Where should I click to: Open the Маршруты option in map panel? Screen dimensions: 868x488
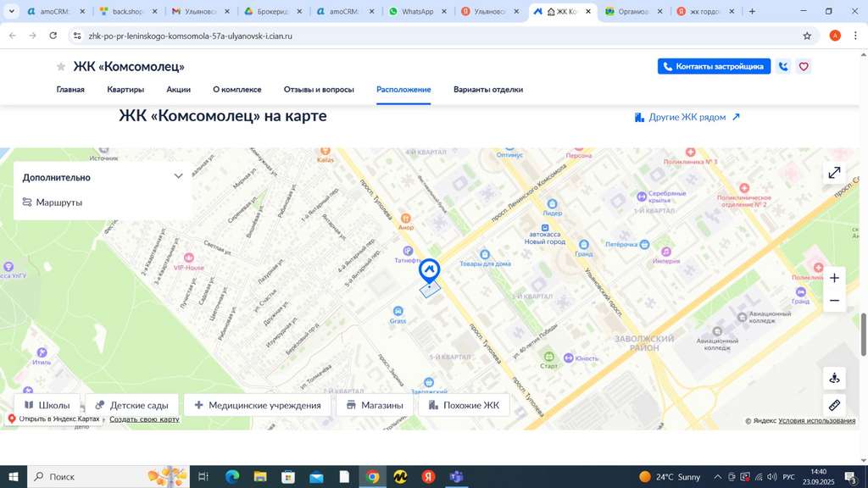[53, 202]
